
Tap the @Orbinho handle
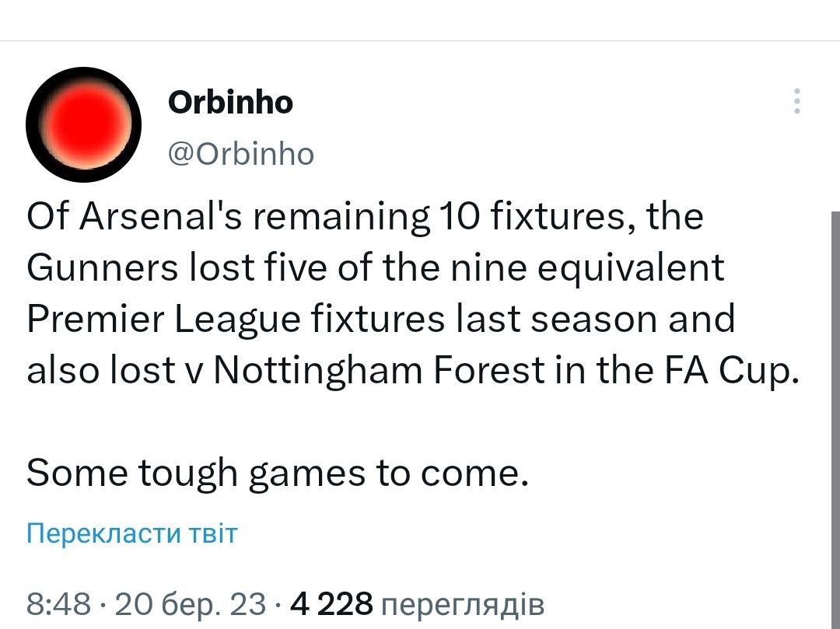click(241, 154)
